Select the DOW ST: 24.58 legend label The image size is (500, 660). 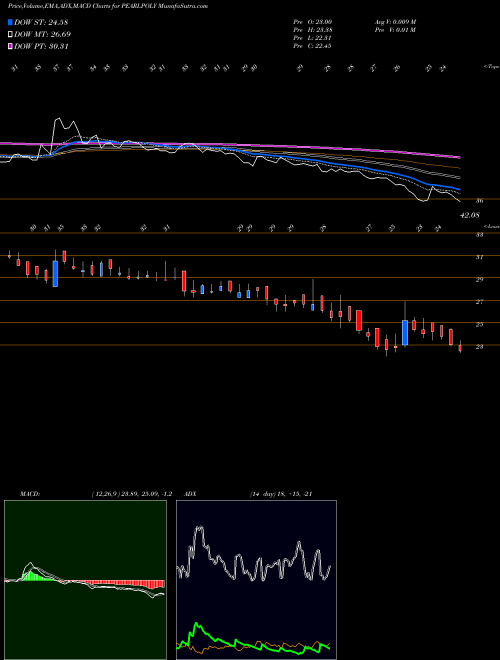(41, 22)
